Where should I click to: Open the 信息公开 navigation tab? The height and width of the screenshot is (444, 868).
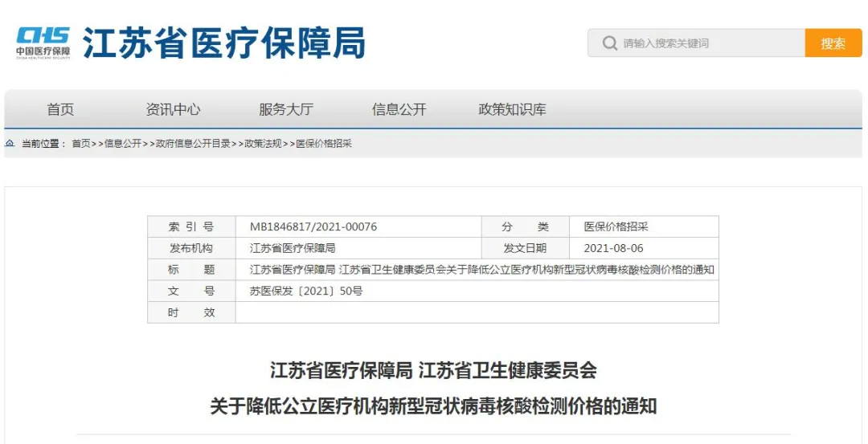(x=399, y=109)
